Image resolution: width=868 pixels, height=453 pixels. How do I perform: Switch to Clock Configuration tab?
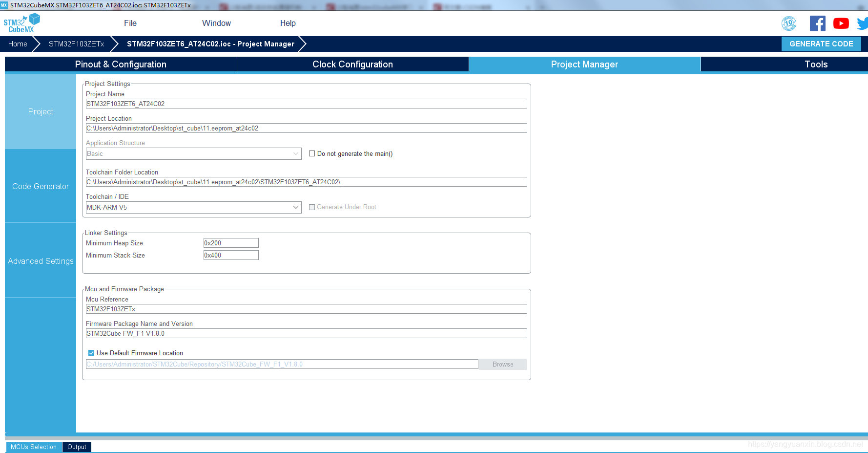352,64
